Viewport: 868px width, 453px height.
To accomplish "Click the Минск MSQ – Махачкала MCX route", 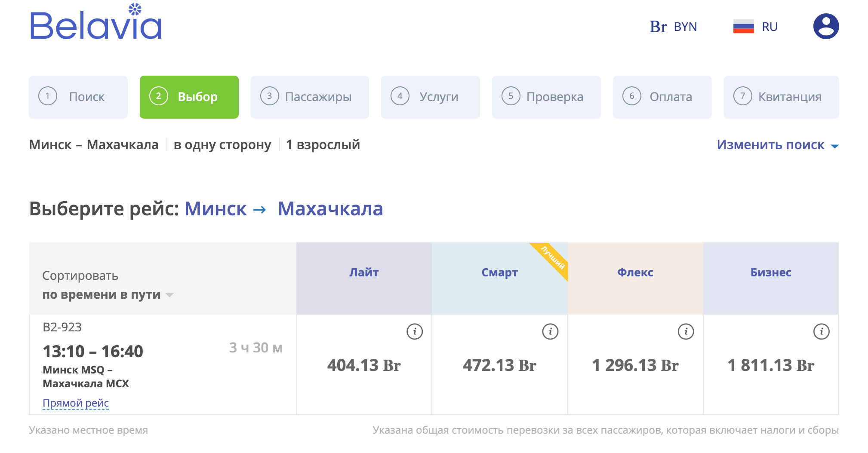I will [86, 376].
